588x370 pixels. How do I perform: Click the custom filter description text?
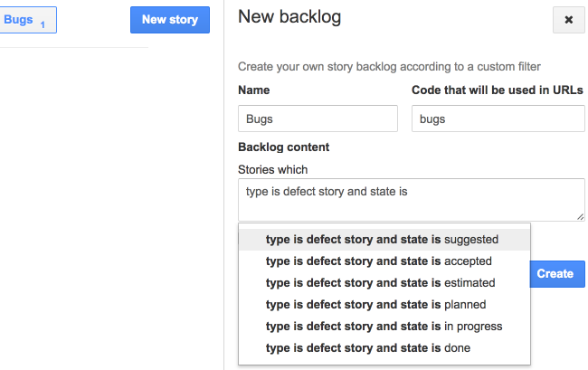coord(388,66)
